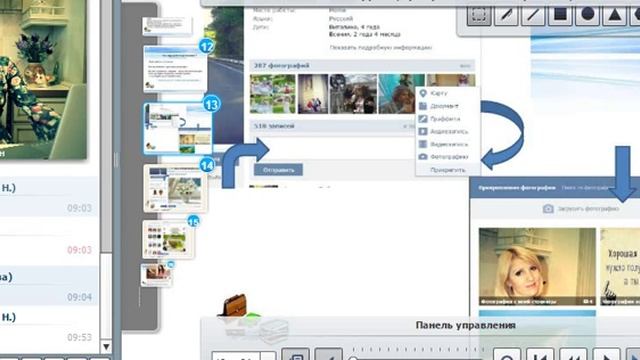This screenshot has width=640, height=360.
Task: Click the skip-to-first-slide control button
Action: point(540,355)
